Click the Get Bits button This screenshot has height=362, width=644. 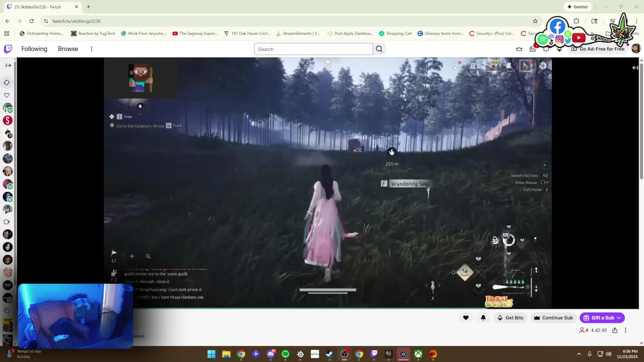pos(510,318)
